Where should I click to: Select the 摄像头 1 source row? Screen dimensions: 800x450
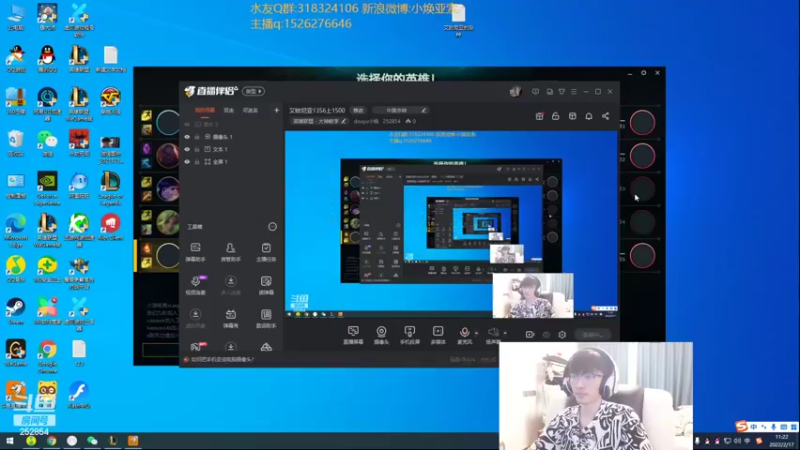(232, 137)
